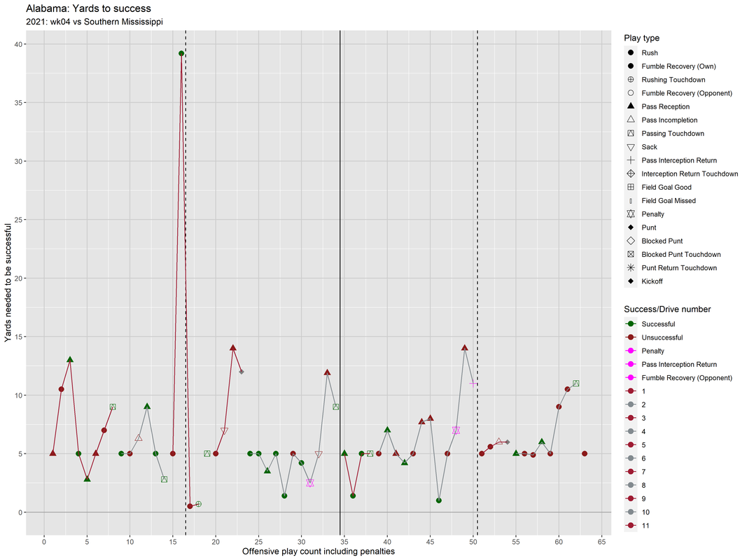
Task: Click the red triangle at 14 yards, play 49
Action: 464,348
